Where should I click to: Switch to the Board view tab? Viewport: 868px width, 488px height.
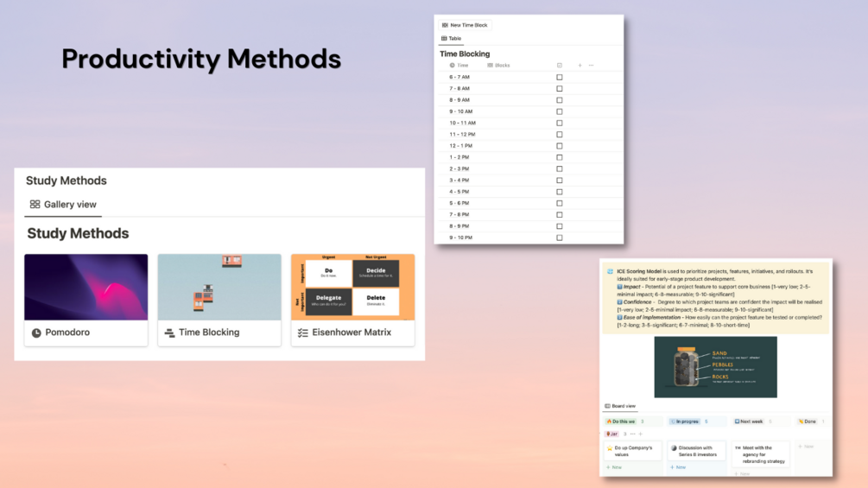point(620,406)
